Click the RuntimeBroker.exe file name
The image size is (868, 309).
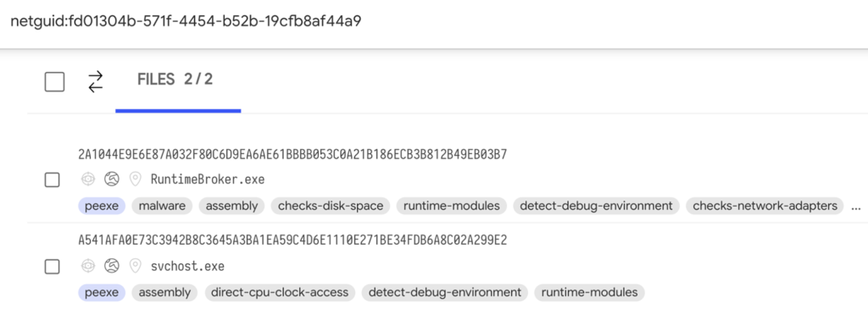pyautogui.click(x=208, y=179)
